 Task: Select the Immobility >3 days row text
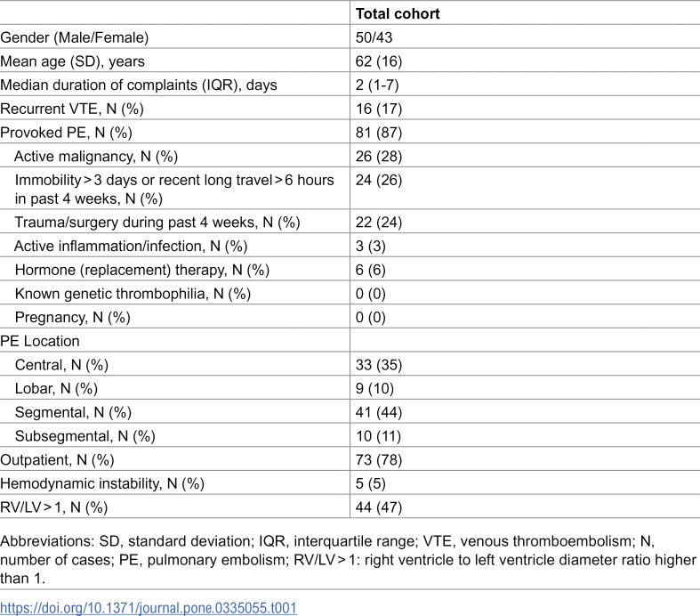pos(174,189)
